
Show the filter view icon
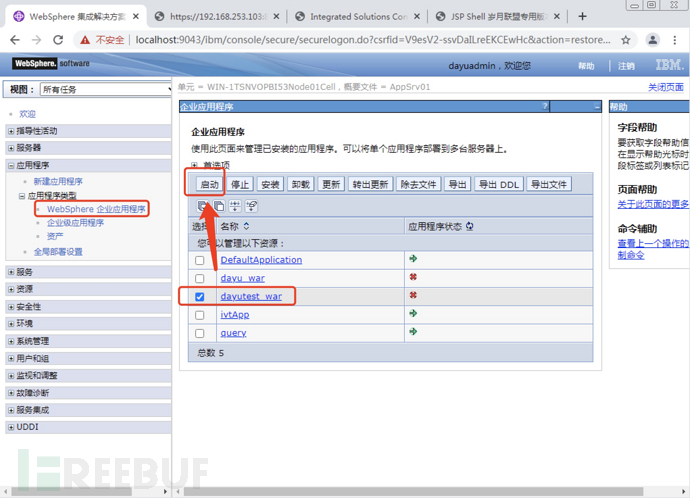click(x=235, y=206)
